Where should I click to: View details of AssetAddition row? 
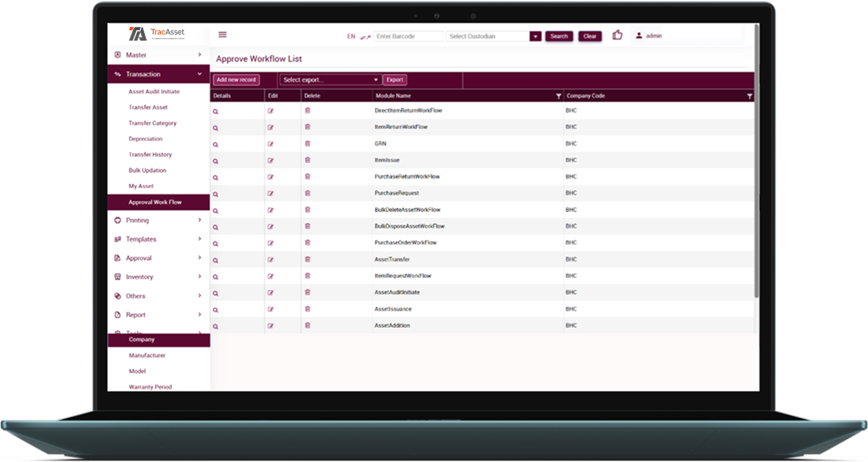215,326
